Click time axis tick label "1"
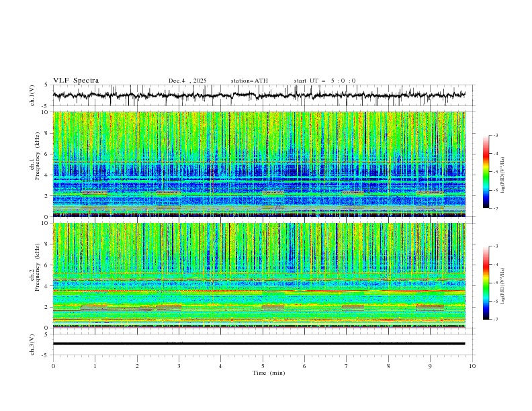This screenshot has width=532, height=411. point(95,366)
